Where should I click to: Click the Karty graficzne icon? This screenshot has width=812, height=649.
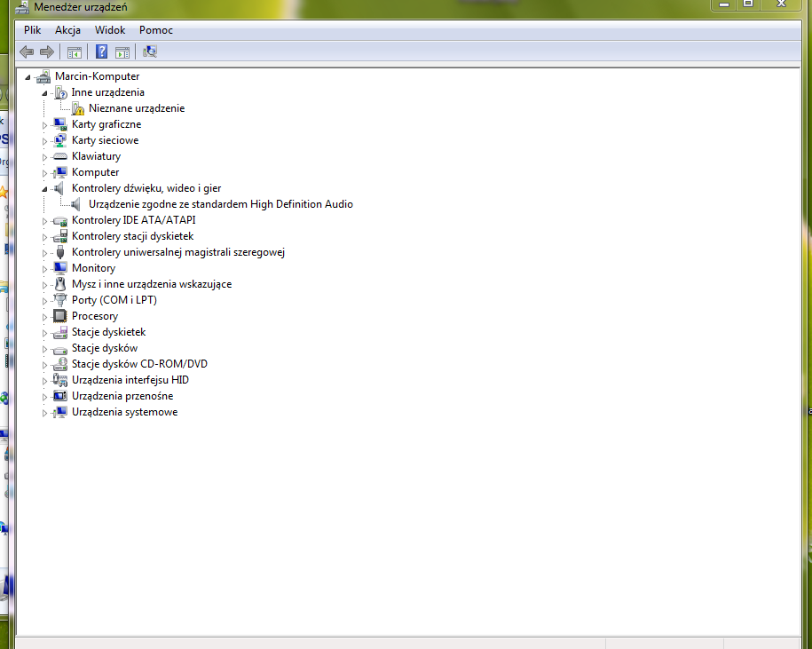pos(60,124)
